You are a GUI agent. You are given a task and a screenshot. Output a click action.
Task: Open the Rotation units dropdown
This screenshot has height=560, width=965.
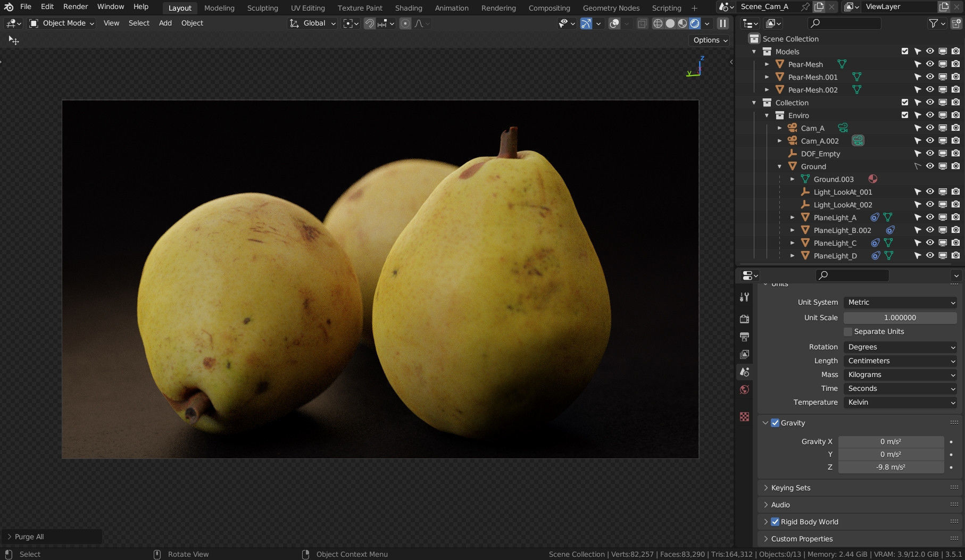[900, 347]
